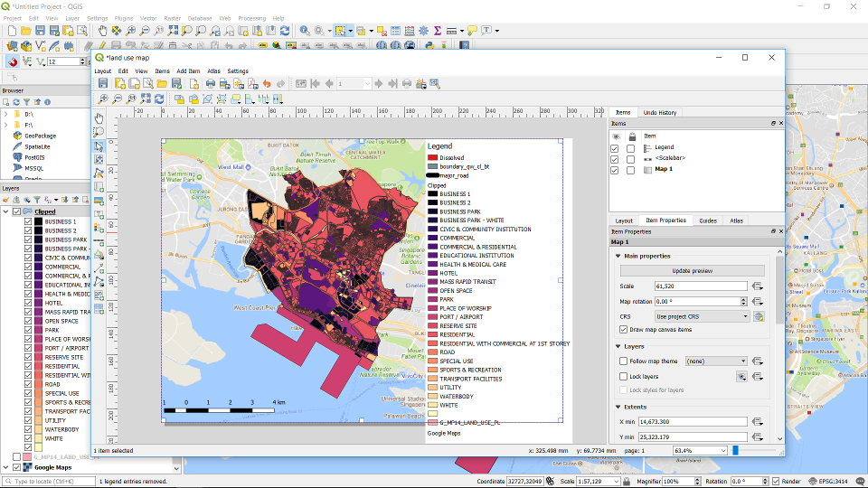868x488 pixels.
Task: Open the Add Item menu
Action: 188,70
